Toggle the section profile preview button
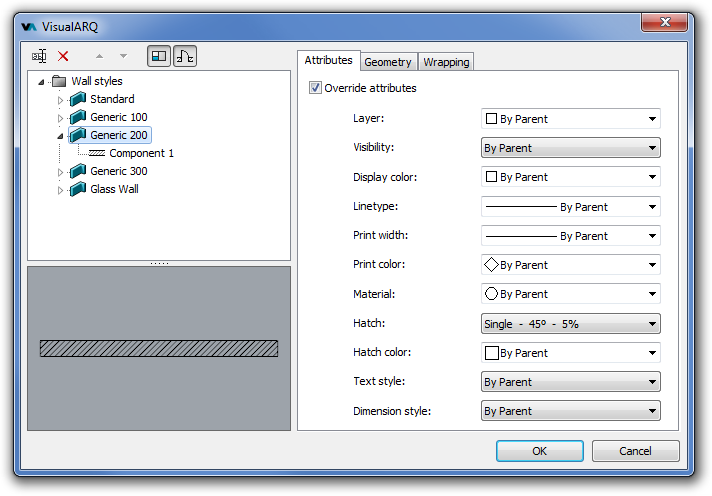This screenshot has width=712, height=496. [185, 57]
